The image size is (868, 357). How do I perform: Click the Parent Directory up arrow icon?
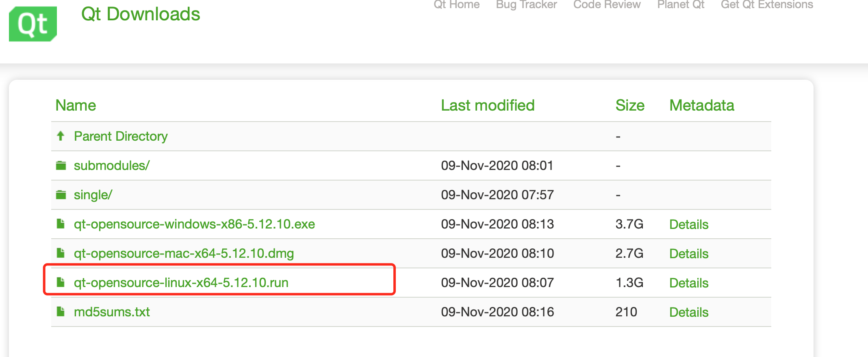pyautogui.click(x=61, y=136)
